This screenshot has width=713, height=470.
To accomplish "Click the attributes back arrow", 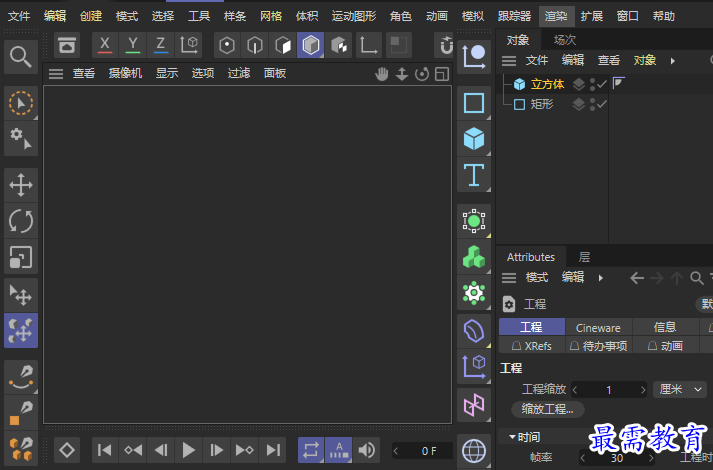I will 637,278.
